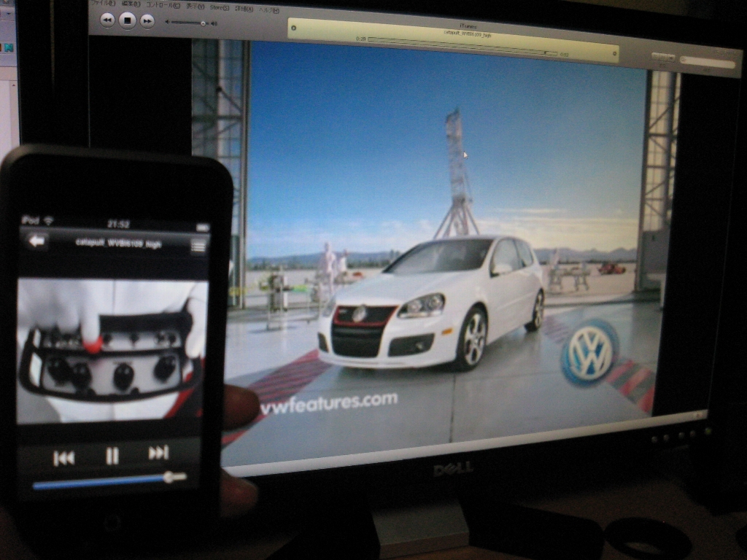Tap the video artwork on the iPod screen
The width and height of the screenshot is (747, 560).
tap(112, 351)
